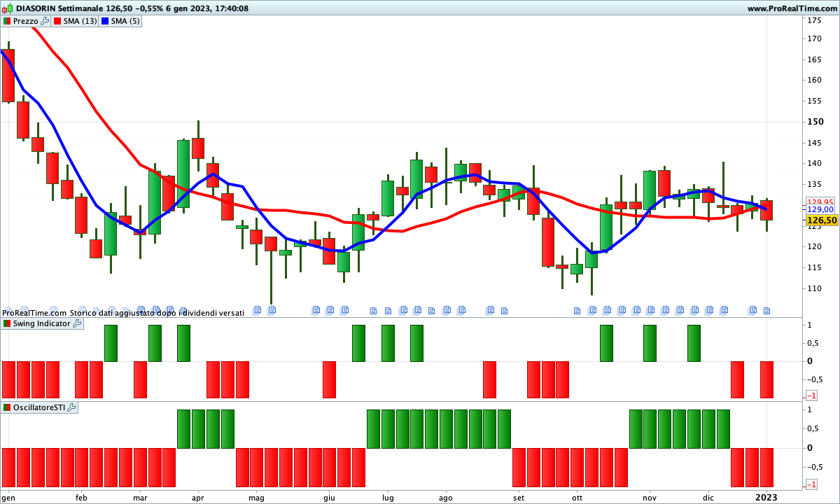
Task: Open the Swing Indicator settings wrench
Action: coord(77,323)
